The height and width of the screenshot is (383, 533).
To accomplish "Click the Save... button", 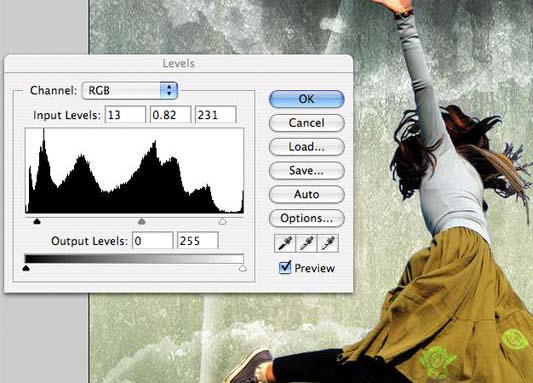I will [x=307, y=170].
